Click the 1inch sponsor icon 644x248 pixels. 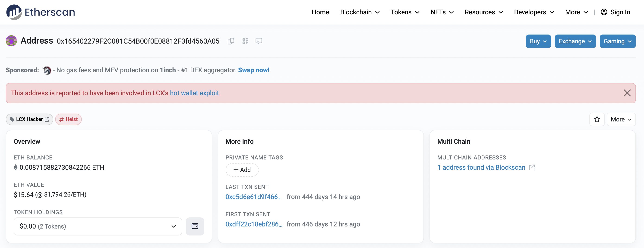47,70
